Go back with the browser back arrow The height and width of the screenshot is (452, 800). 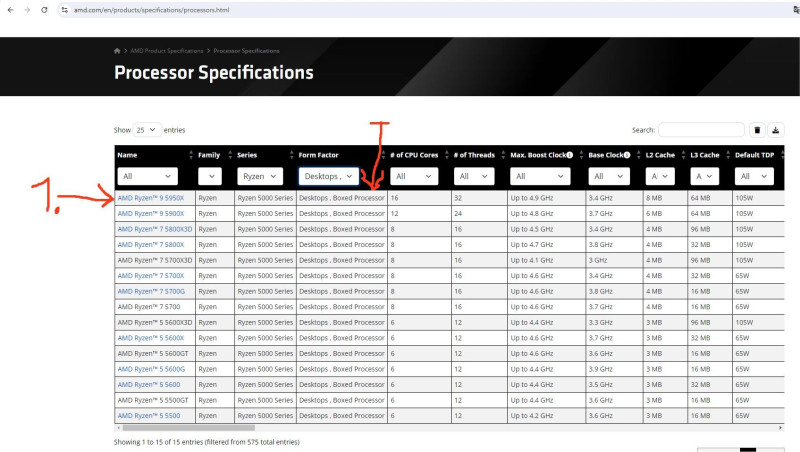point(11,10)
